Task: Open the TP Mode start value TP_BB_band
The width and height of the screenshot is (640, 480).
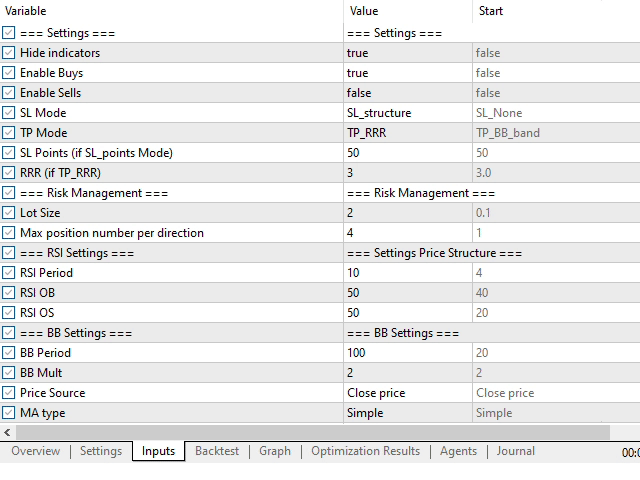Action: (556, 133)
